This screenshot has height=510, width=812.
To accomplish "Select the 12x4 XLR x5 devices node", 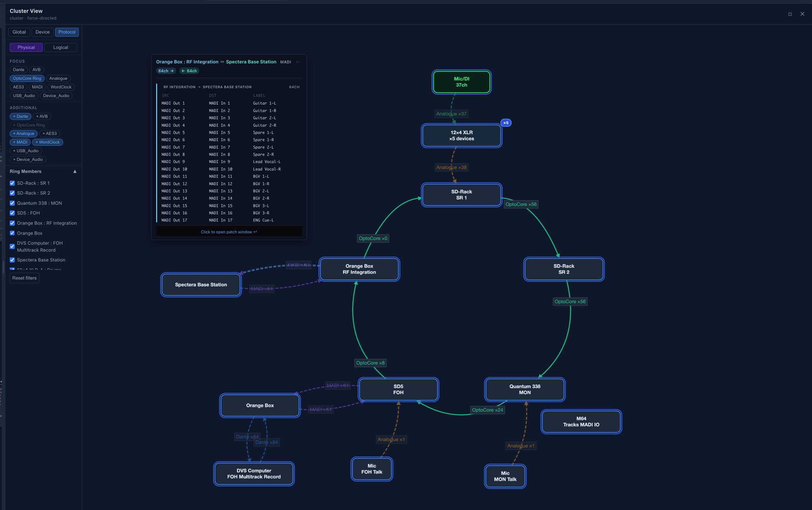I will pyautogui.click(x=462, y=136).
